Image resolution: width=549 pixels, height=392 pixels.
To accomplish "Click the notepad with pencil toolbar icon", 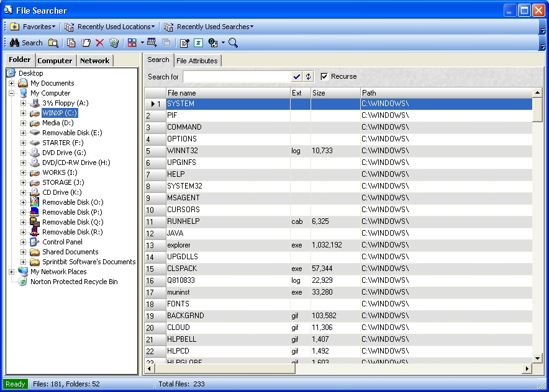I will pos(184,43).
